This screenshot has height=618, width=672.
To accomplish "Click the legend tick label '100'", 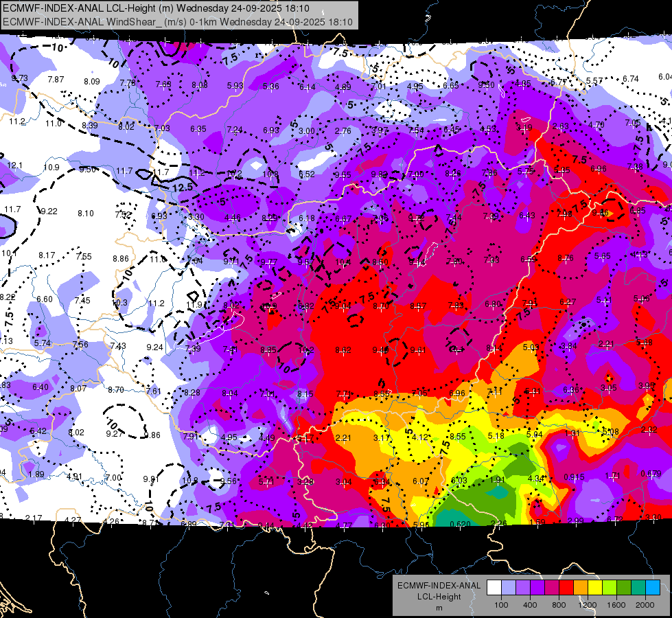I will [x=501, y=605].
